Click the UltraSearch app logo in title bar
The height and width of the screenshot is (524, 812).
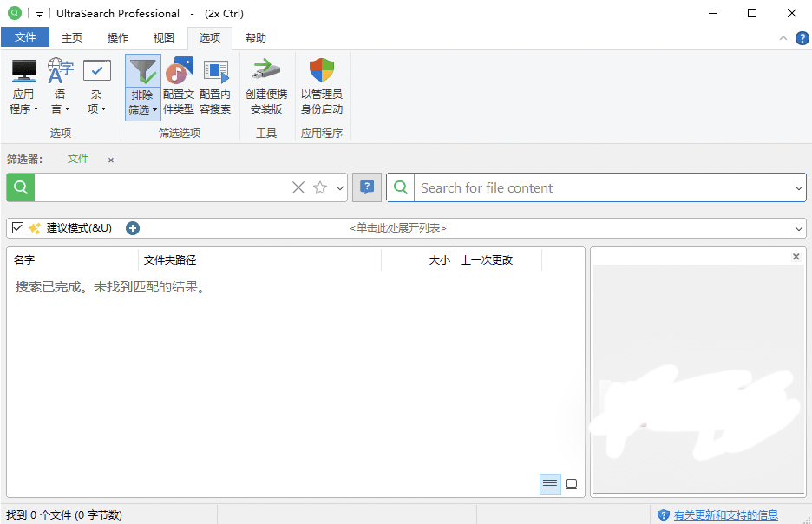(15, 13)
